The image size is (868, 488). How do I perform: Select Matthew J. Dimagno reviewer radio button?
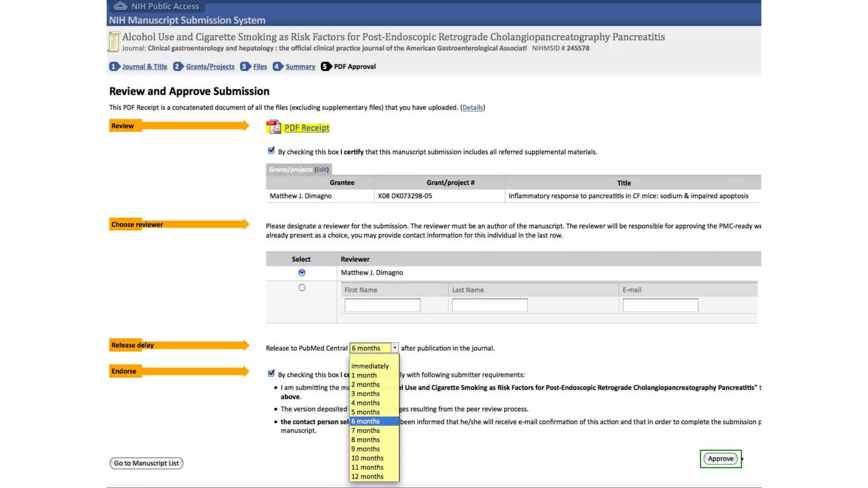tap(302, 273)
